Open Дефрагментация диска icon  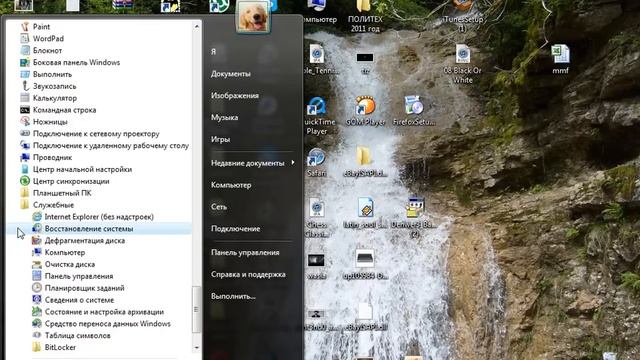pos(37,240)
